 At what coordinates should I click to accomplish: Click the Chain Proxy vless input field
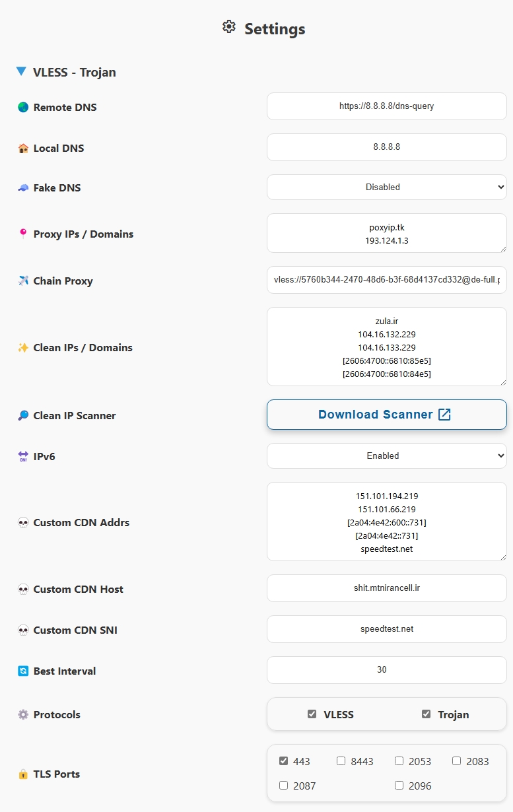(387, 280)
